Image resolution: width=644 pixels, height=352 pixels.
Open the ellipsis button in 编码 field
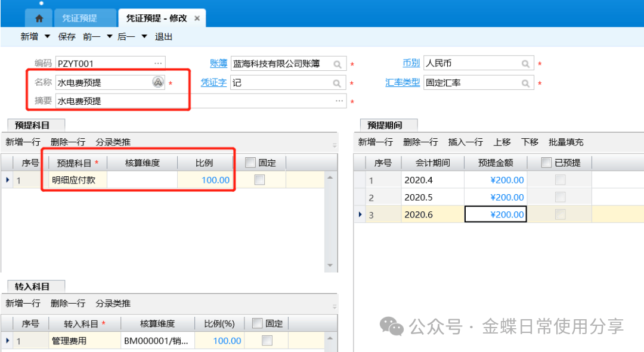158,63
